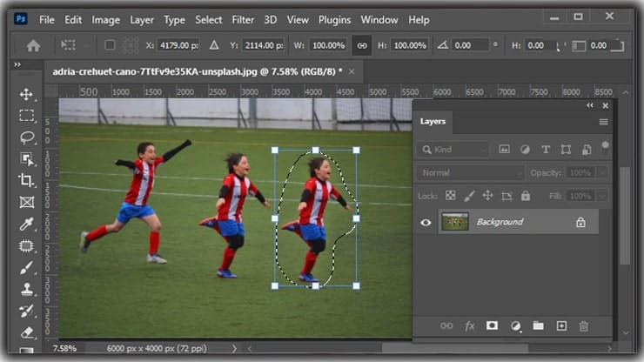Image resolution: width=644 pixels, height=362 pixels.
Task: Delete layer with the trash icon
Action: tap(584, 326)
